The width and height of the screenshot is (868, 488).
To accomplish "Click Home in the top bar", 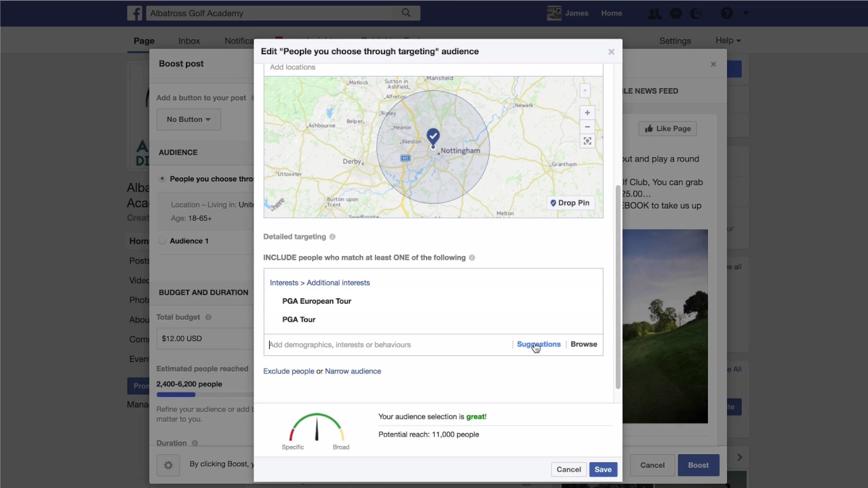I will [611, 13].
